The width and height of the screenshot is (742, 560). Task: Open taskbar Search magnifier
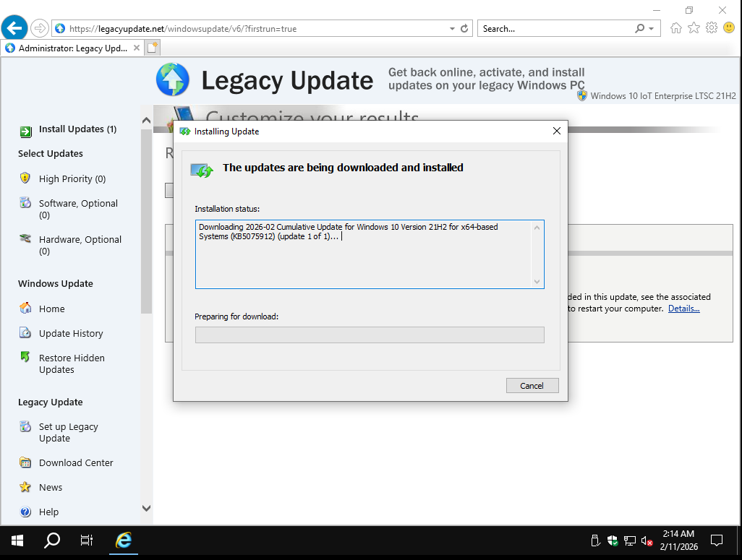(52, 540)
